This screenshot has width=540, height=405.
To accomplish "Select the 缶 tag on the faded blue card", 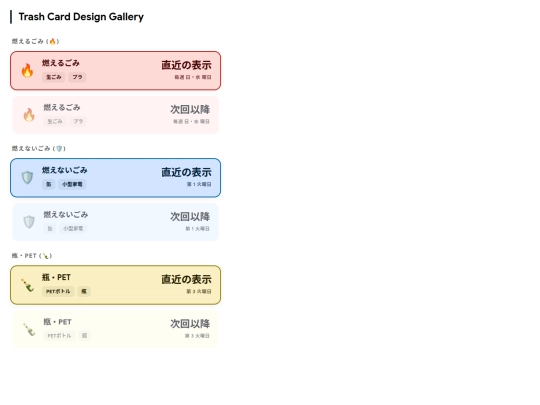I will pos(50,228).
